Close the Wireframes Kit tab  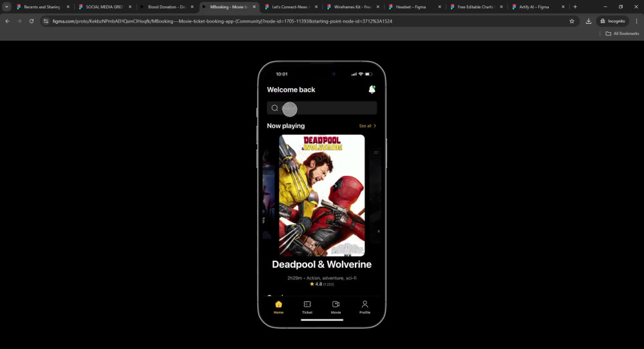coord(378,7)
